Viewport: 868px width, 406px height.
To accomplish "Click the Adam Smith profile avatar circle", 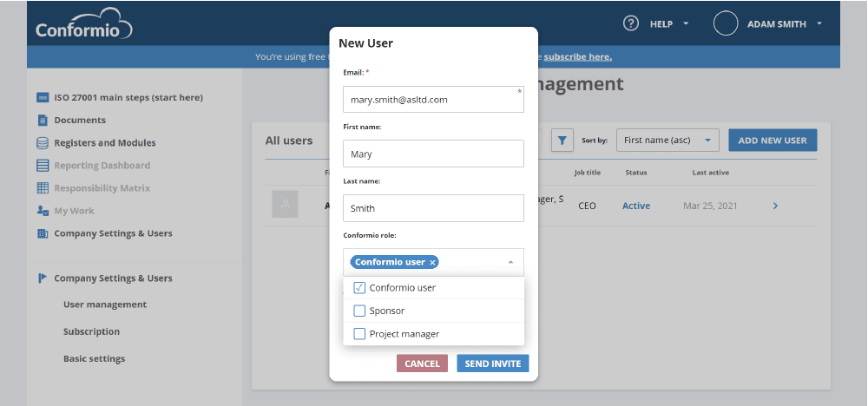I will tap(725, 23).
